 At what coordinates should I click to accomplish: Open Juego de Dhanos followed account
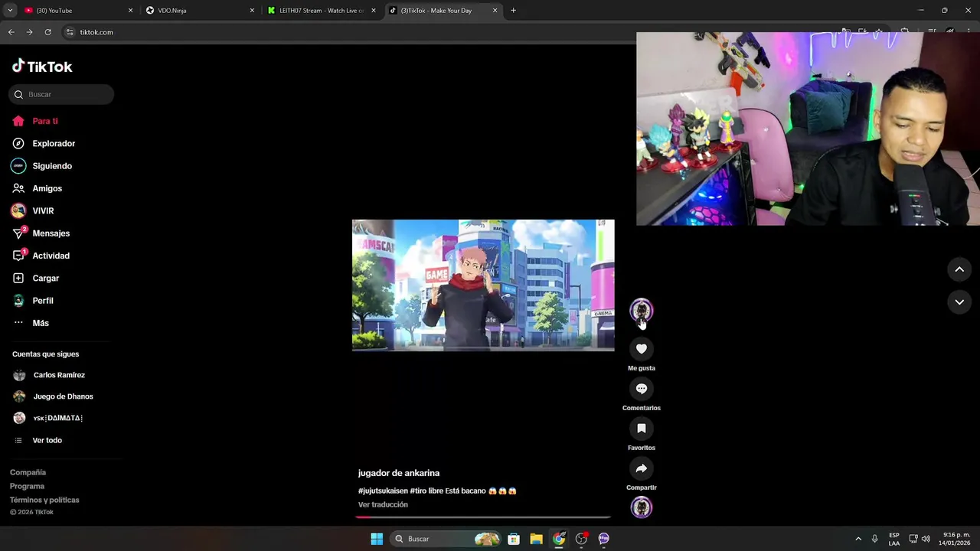point(61,396)
